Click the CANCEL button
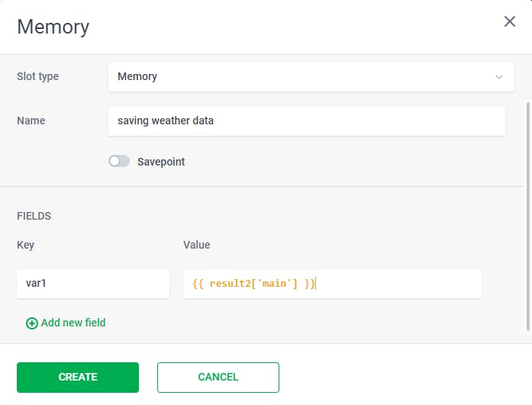Viewport: 532px width, 405px height. point(218,378)
